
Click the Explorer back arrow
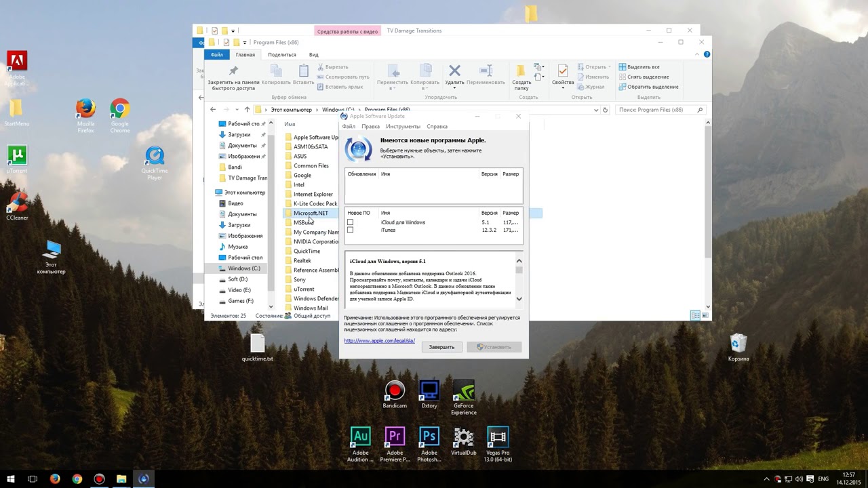213,110
